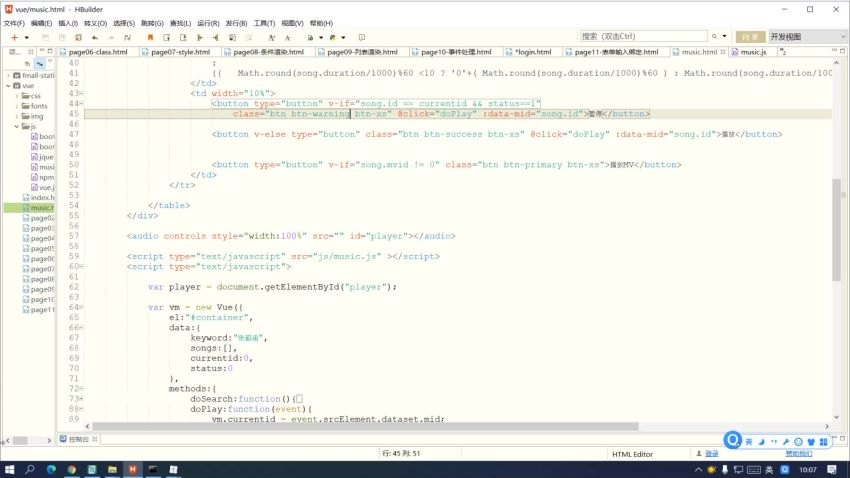Click the green run arrow toolbar icon
Viewport: 850px width, 478px height.
[x=199, y=37]
